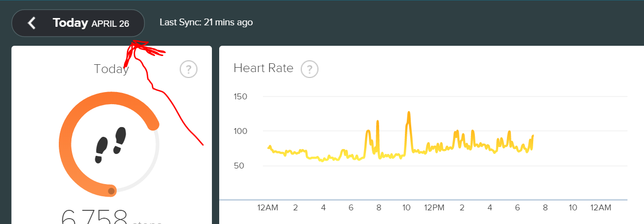Click the rightmost 12AM time axis label

[x=600, y=208]
